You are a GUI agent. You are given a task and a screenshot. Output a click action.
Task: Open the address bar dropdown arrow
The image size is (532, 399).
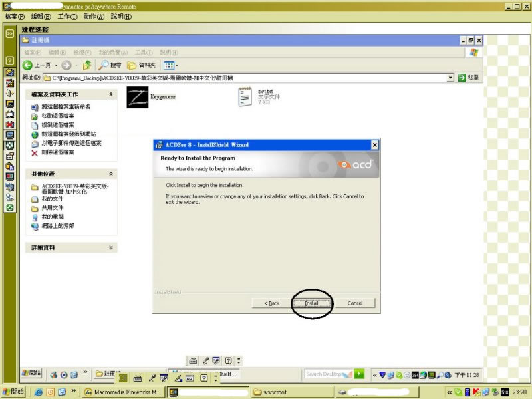(450, 78)
